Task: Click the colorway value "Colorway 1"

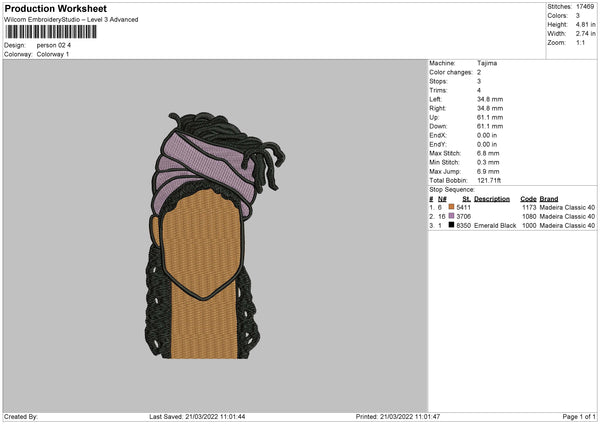Action: tap(53, 54)
